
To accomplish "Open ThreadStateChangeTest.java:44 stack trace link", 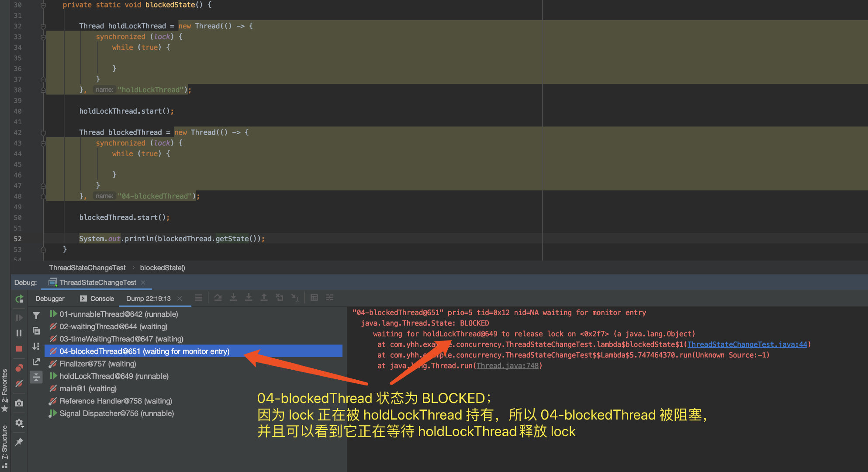I will pyautogui.click(x=747, y=344).
